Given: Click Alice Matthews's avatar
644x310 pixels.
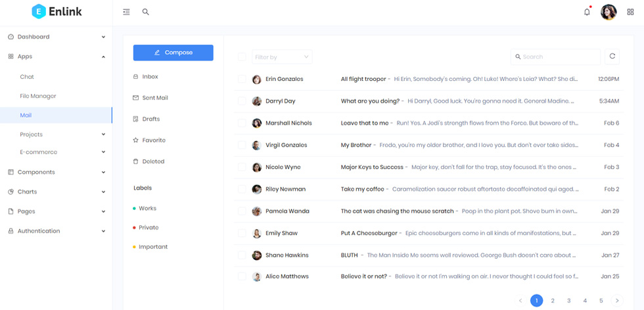Looking at the screenshot, I should click(x=257, y=276).
